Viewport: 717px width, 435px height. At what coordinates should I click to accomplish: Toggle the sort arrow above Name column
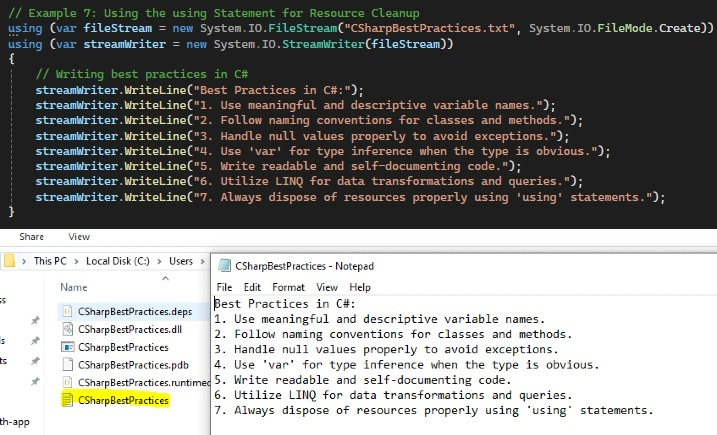(x=166, y=278)
